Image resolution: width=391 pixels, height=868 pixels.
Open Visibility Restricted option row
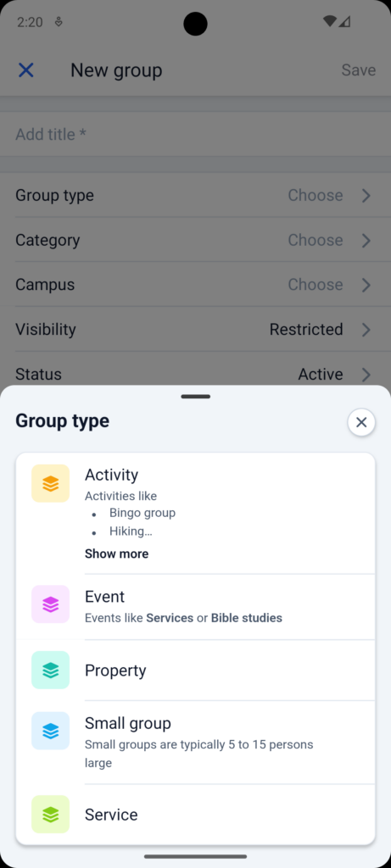[x=195, y=330]
